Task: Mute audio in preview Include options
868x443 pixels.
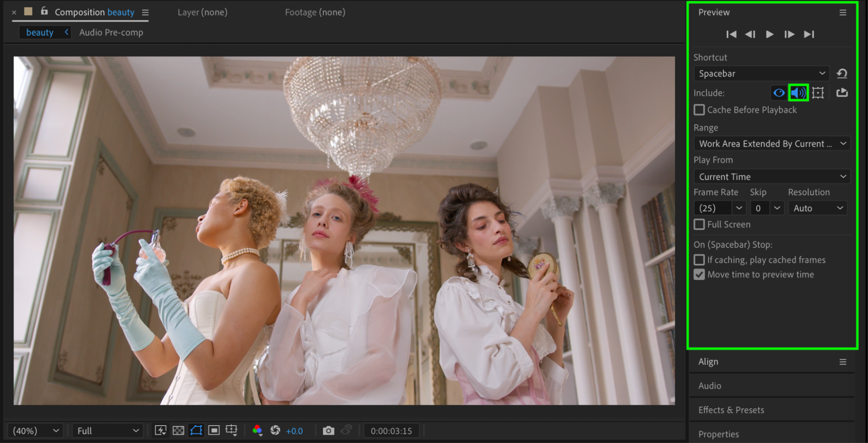Action: 798,93
